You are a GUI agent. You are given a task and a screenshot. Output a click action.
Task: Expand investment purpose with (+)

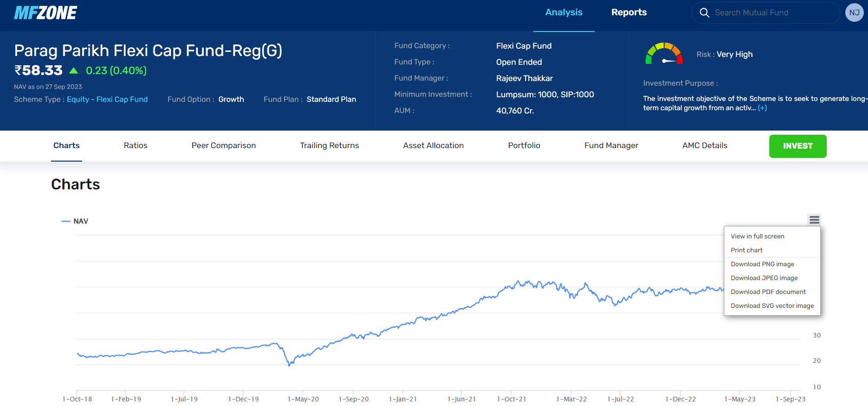click(x=762, y=108)
